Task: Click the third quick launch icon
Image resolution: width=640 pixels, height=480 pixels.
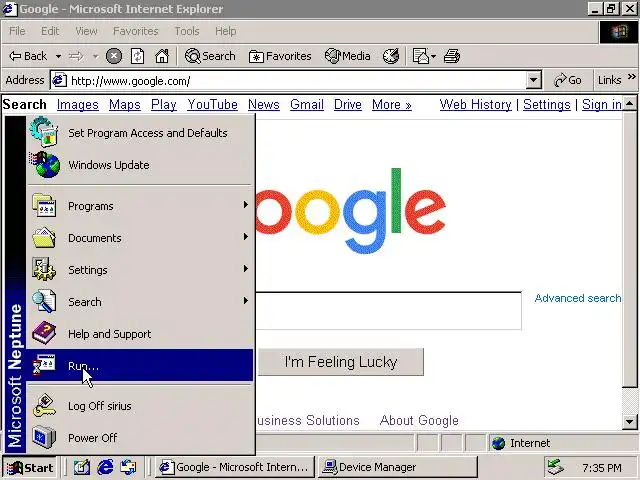Action: (129, 467)
